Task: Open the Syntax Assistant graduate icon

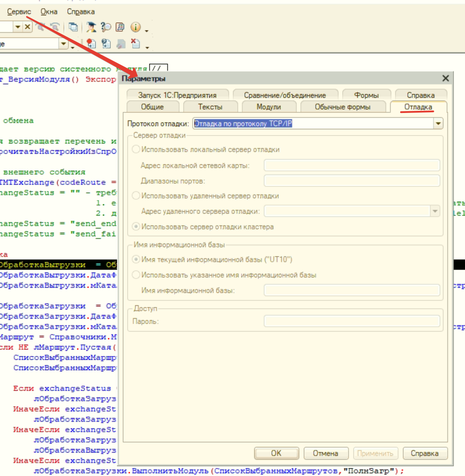Action: click(91, 27)
